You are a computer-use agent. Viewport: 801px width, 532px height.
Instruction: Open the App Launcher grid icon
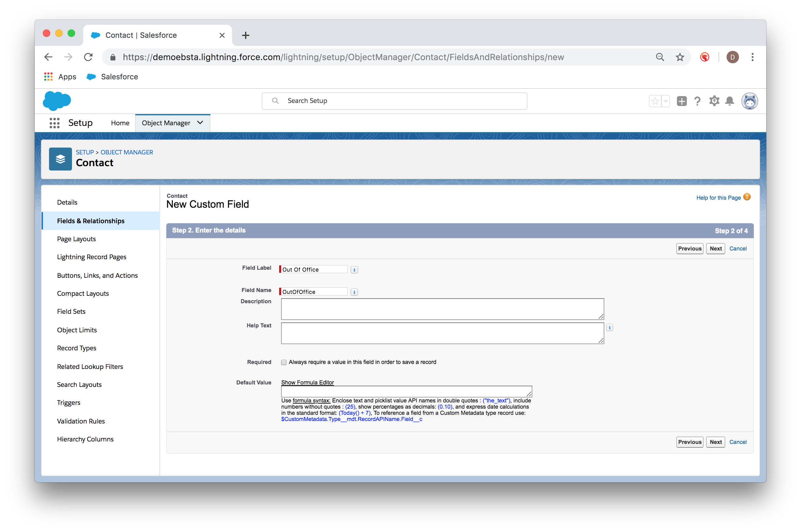pos(54,123)
